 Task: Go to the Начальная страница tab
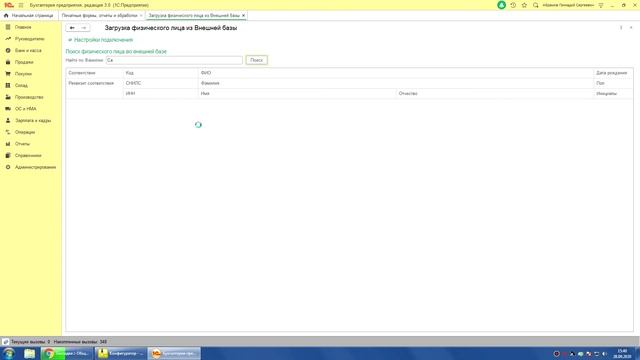tap(29, 16)
